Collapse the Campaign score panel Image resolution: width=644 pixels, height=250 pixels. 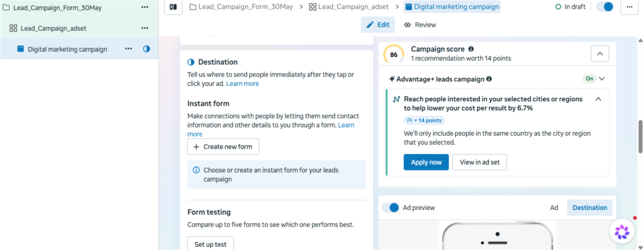coord(599,53)
